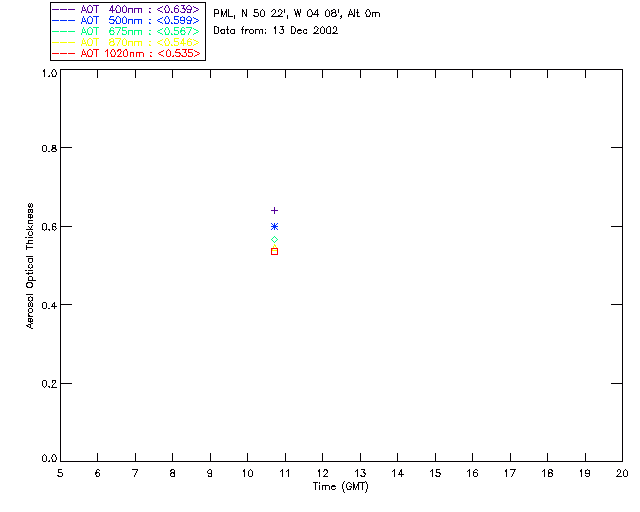This screenshot has height=512, width=640.
Task: Click the station text PML, N 50 22', W 04 08'
Action: (276, 14)
